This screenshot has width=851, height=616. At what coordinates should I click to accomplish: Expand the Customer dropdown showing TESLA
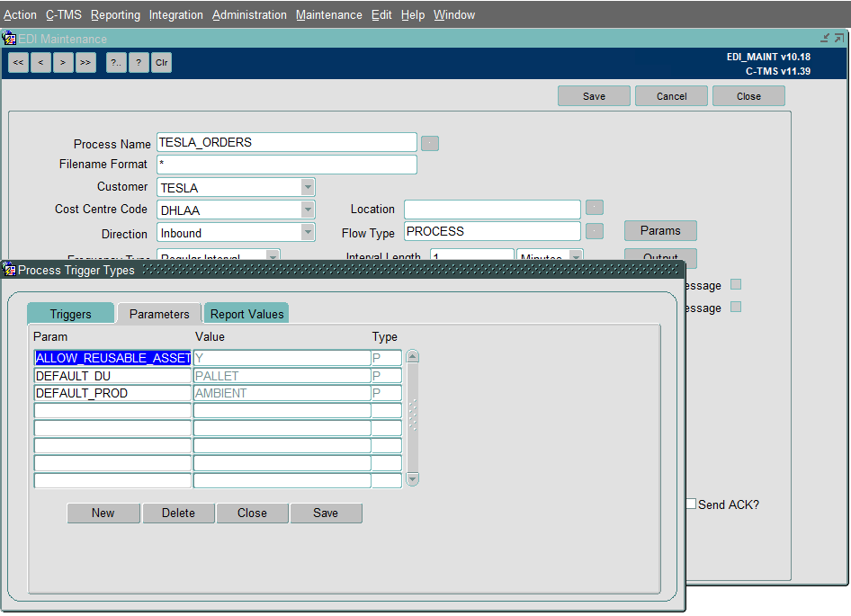[x=308, y=187]
